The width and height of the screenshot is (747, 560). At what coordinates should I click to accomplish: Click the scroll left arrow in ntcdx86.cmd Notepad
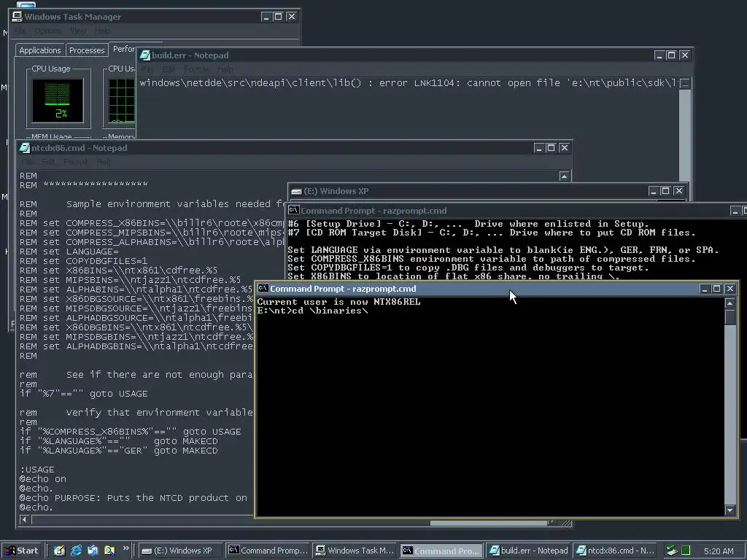[24, 520]
